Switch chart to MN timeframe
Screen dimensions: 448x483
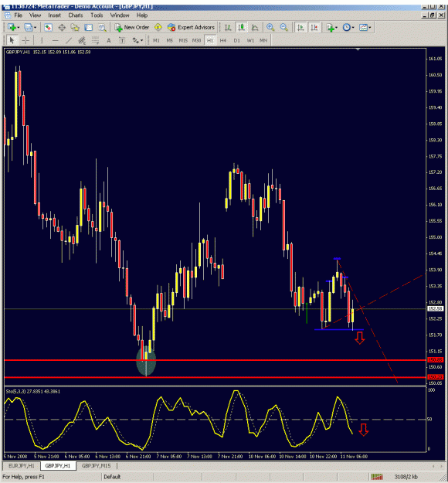pos(263,40)
